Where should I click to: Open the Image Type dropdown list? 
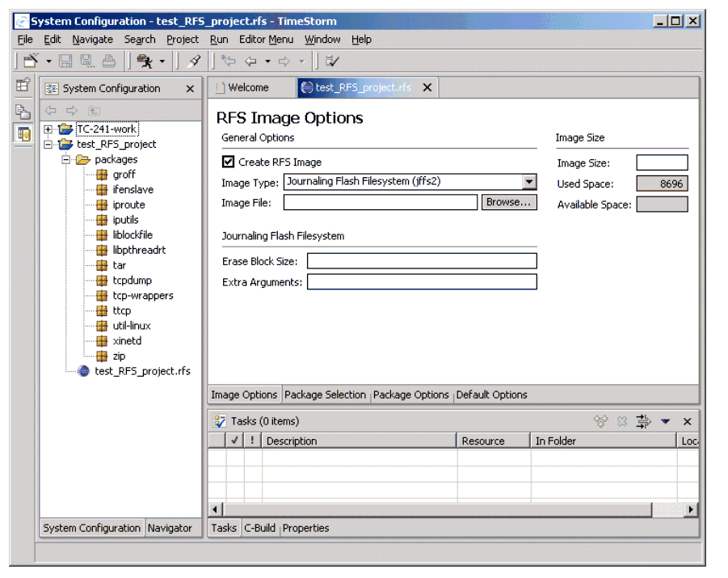tap(529, 183)
